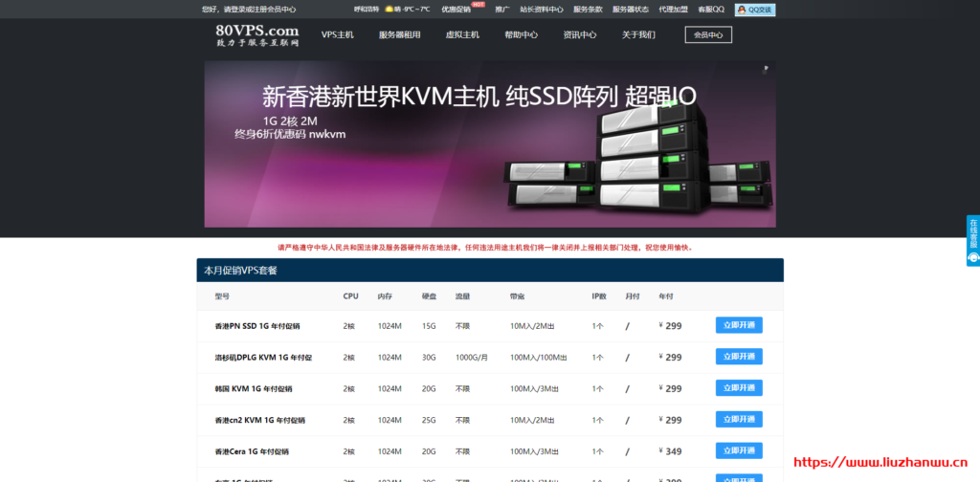The width and height of the screenshot is (980, 482).
Task: Click the 80VPS.com logo
Action: coord(257,35)
